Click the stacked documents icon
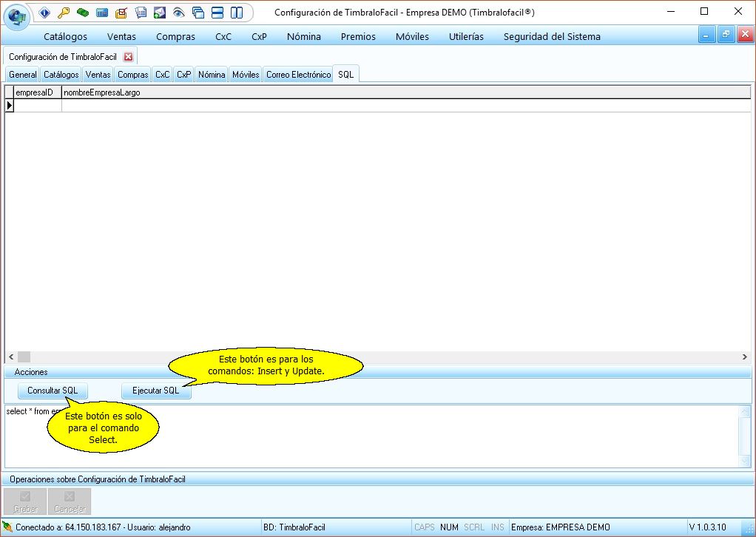756x537 pixels. point(141,13)
